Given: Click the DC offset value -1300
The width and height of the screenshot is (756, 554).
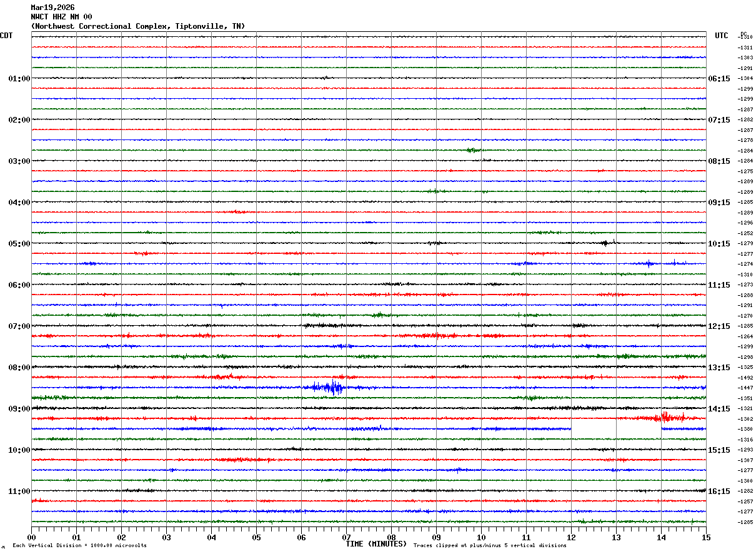Looking at the screenshot, I should 745,481.
